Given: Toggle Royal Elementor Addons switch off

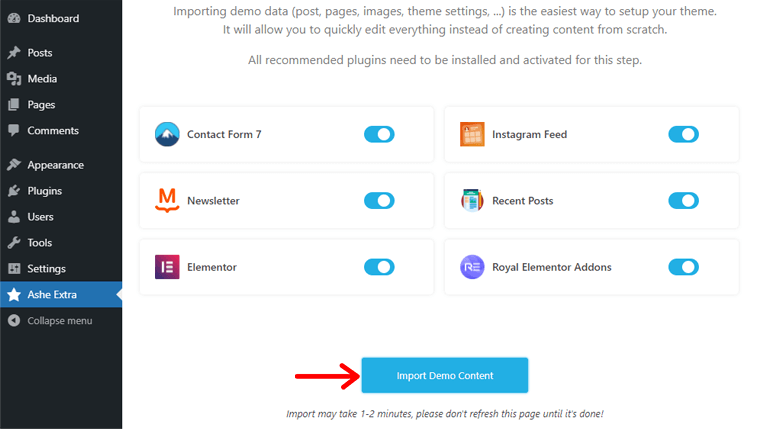Looking at the screenshot, I should click(683, 267).
